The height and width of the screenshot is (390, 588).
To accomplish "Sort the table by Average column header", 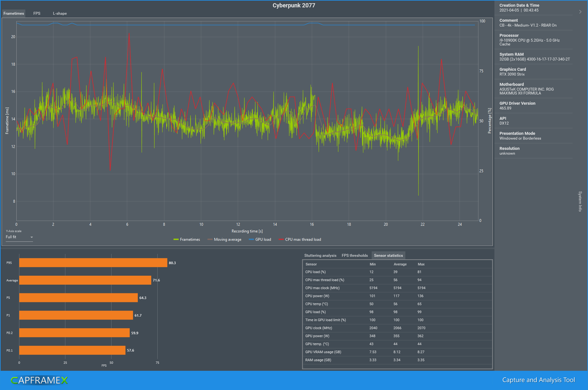I will [400, 264].
